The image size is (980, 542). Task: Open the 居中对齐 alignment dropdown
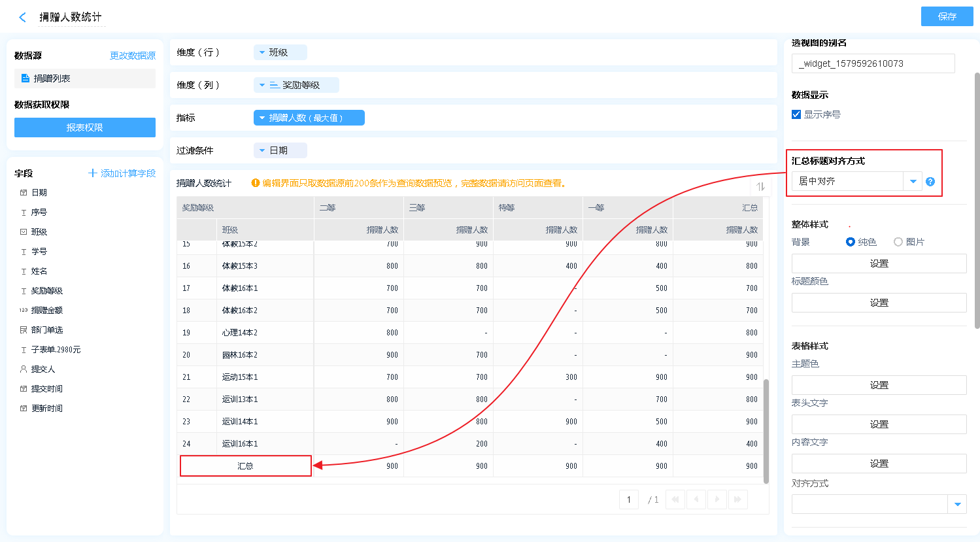(913, 182)
